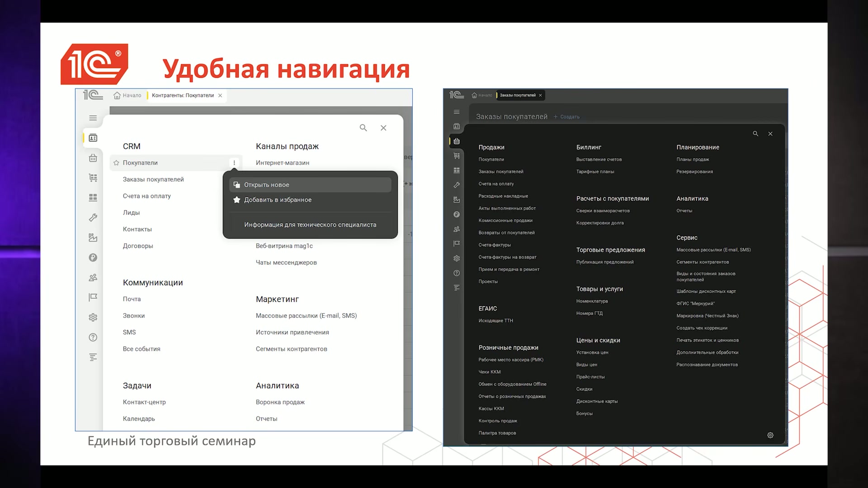The image size is (868, 488).
Task: Open people group icon in light sidebar
Action: tap(93, 277)
